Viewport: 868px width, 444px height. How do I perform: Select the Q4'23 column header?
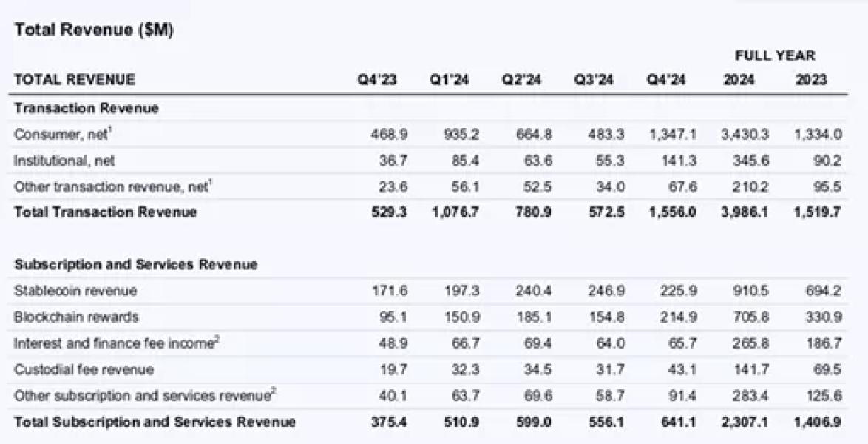(x=377, y=80)
